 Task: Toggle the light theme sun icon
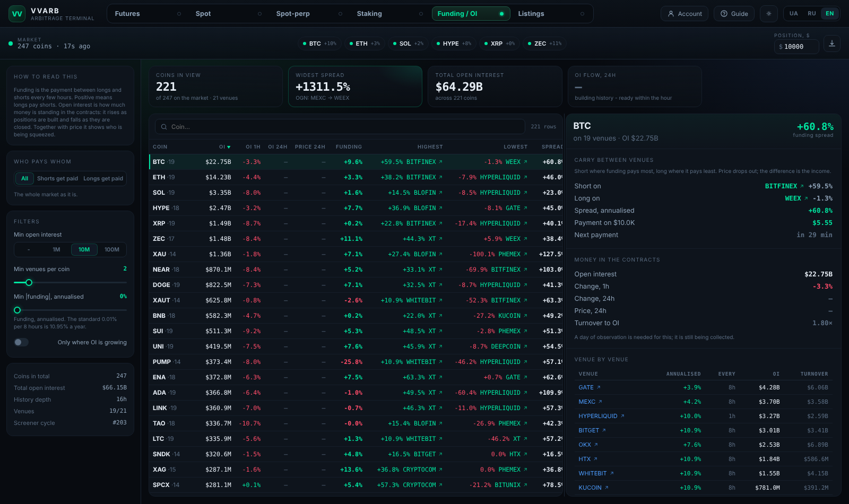(x=769, y=14)
